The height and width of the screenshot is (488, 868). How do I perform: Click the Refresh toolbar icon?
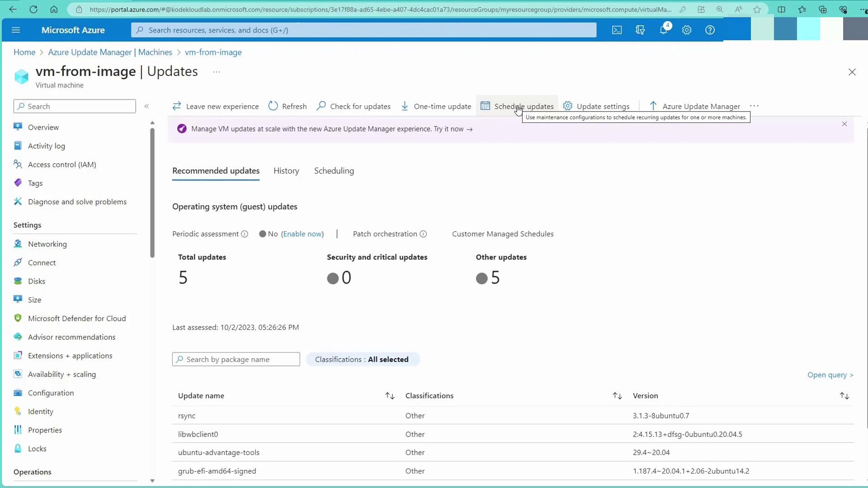[273, 106]
